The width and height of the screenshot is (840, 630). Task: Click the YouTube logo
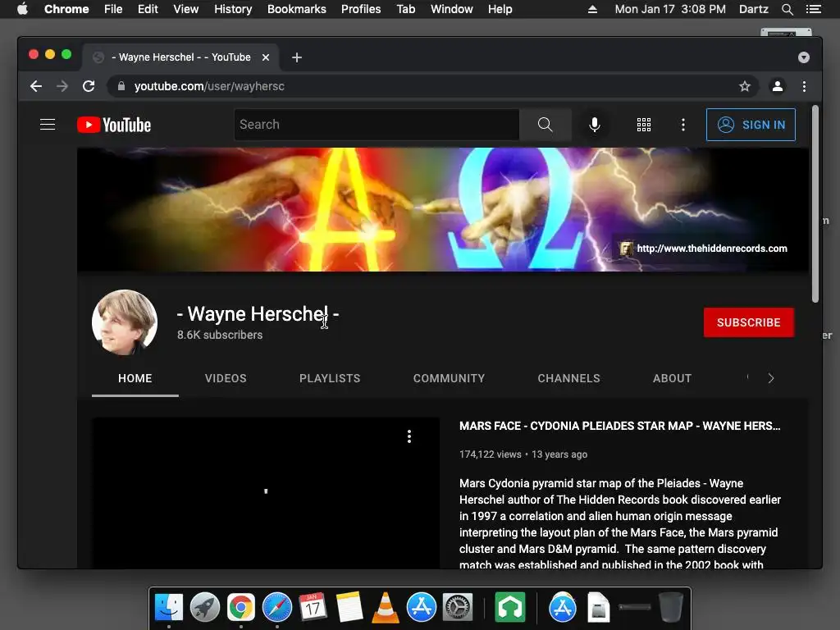point(114,125)
